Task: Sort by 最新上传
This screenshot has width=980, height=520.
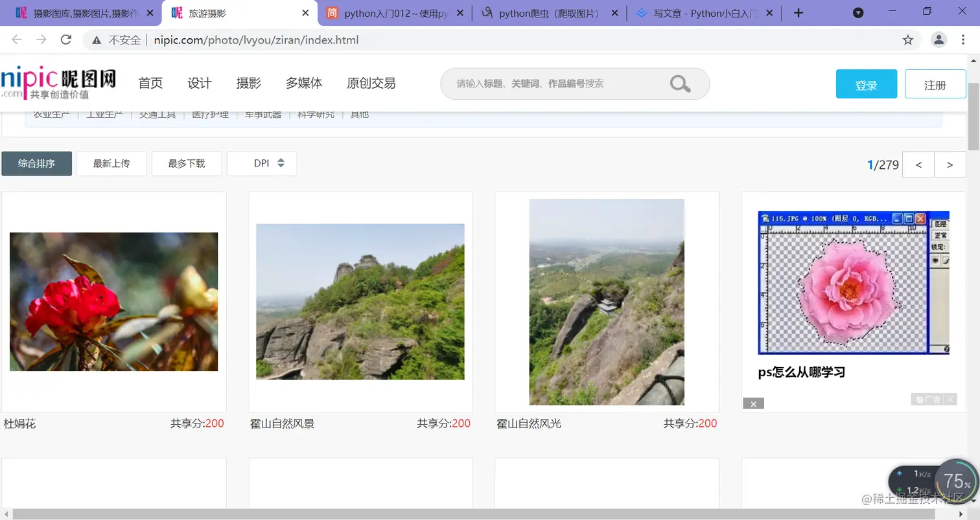Action: click(x=111, y=164)
